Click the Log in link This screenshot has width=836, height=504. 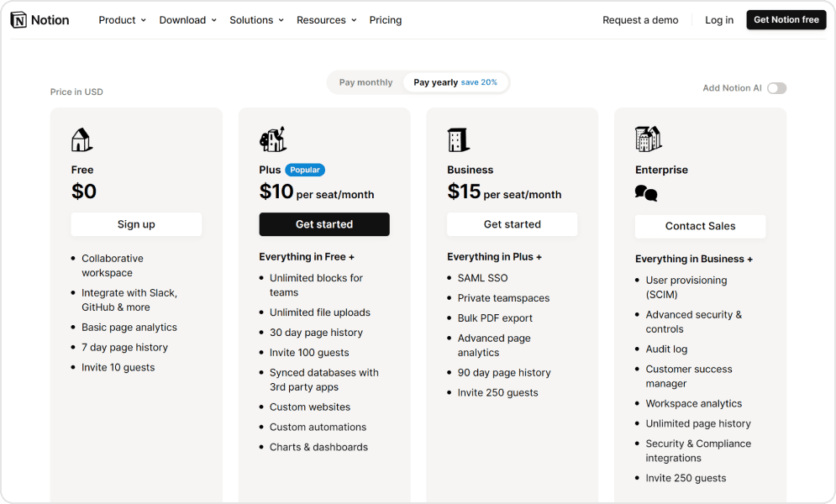[x=719, y=20]
